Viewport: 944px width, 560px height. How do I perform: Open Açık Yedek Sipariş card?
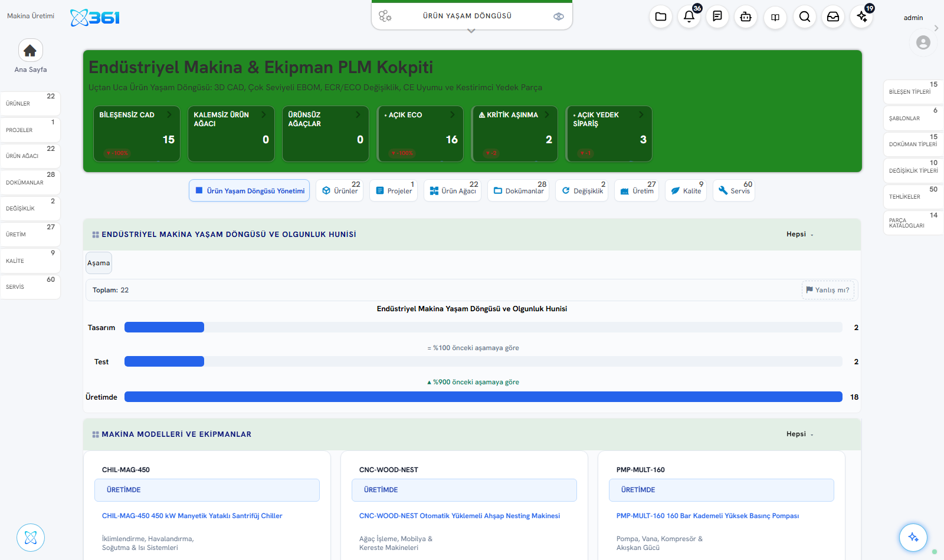609,134
